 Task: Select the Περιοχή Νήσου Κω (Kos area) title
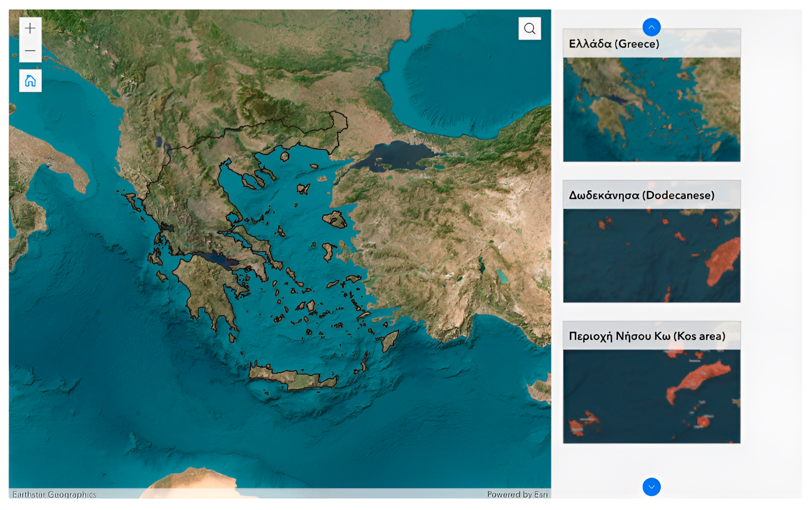click(647, 336)
